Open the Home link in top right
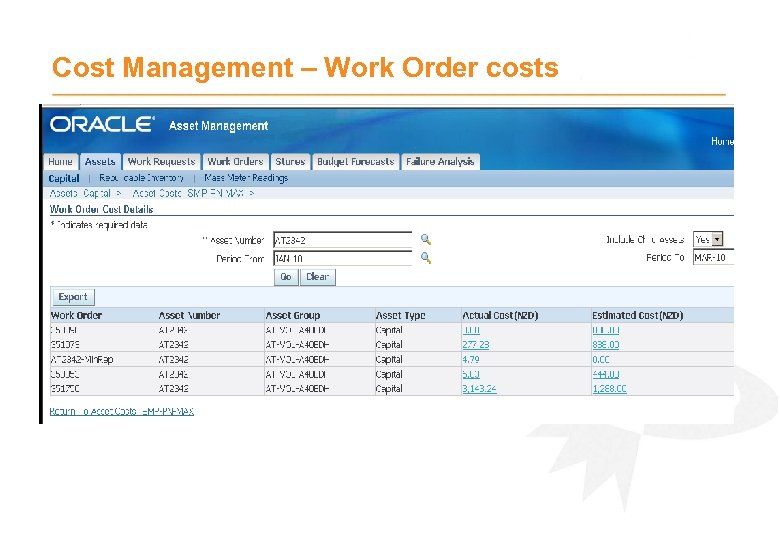 pos(722,141)
